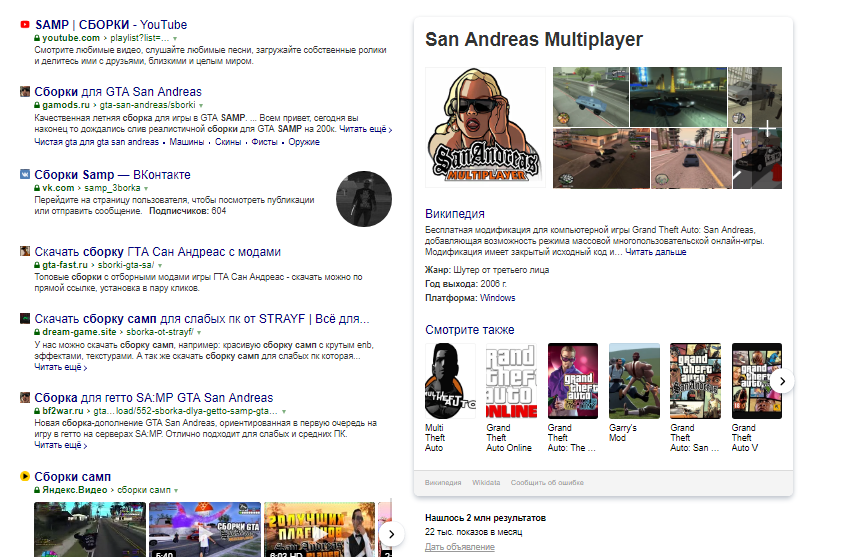Open first video thumbnail with street scene

[90, 529]
